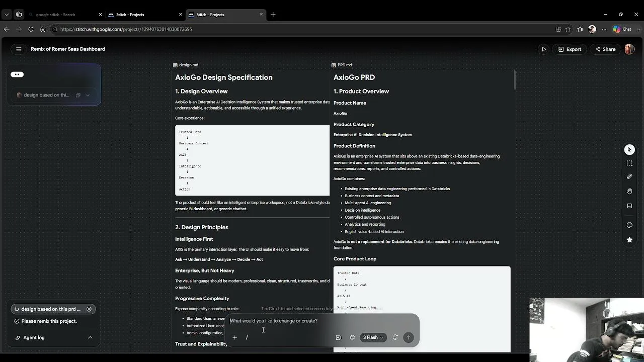This screenshot has width=644, height=362.
Task: Open the tab actions workspace icon
Action: pos(19,15)
